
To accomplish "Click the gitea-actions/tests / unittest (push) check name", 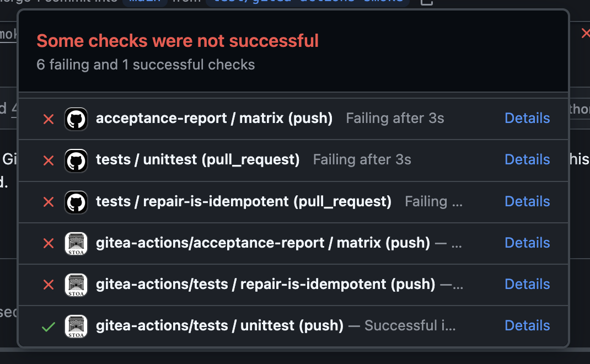I will click(220, 325).
